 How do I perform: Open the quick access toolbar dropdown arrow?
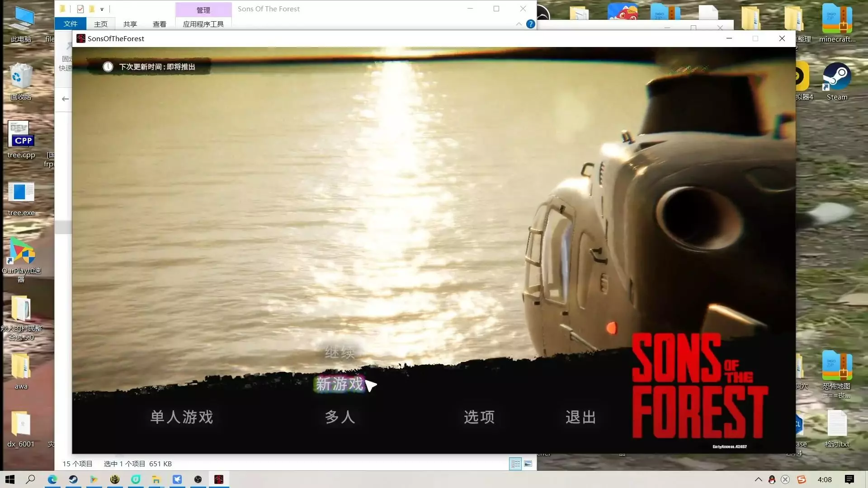click(102, 9)
